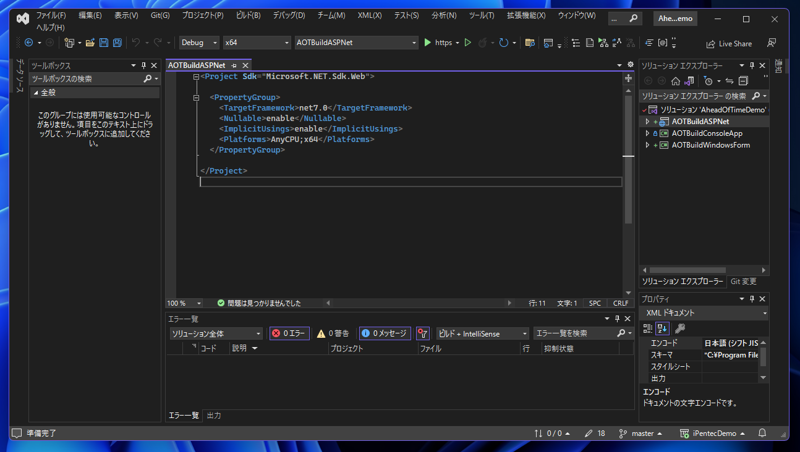The image size is (800, 452).
Task: Open the ファイル(F) menu
Action: pyautogui.click(x=51, y=15)
